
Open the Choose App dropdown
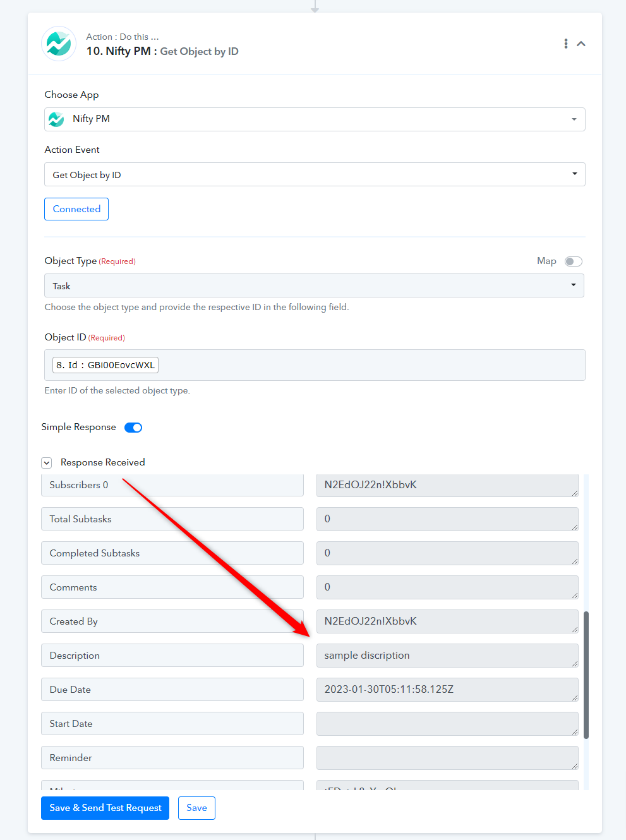pyautogui.click(x=315, y=119)
